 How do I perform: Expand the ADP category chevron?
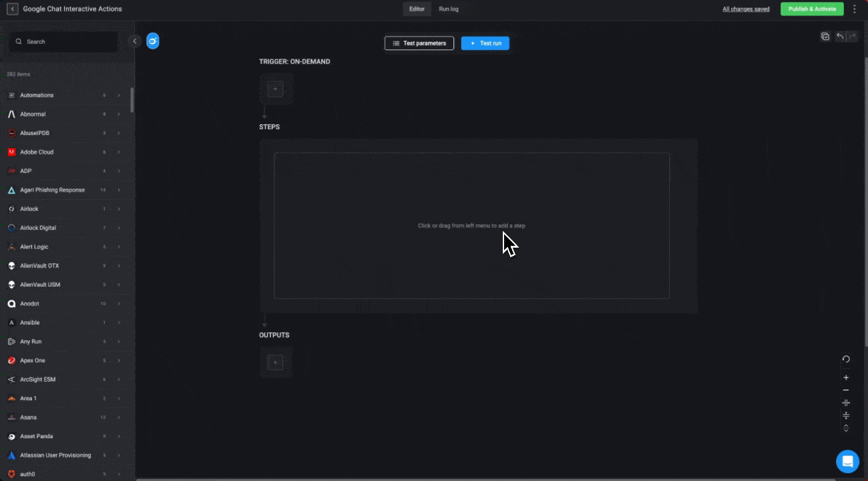119,171
